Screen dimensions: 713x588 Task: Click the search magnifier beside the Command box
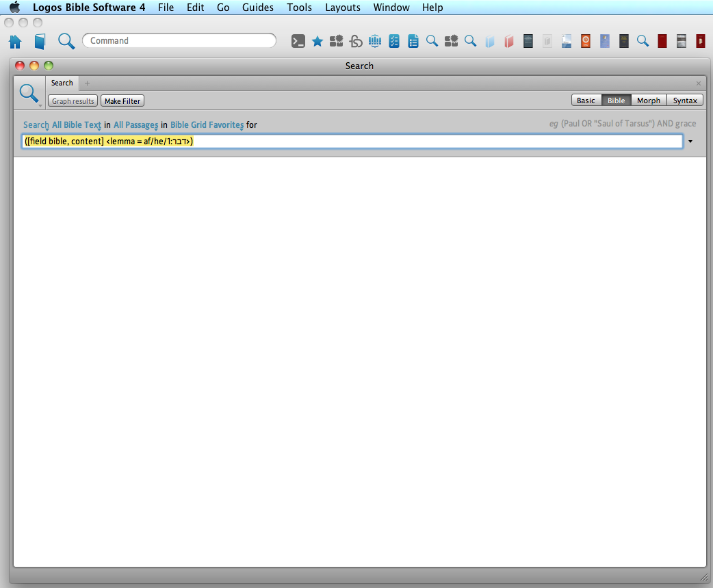point(66,41)
